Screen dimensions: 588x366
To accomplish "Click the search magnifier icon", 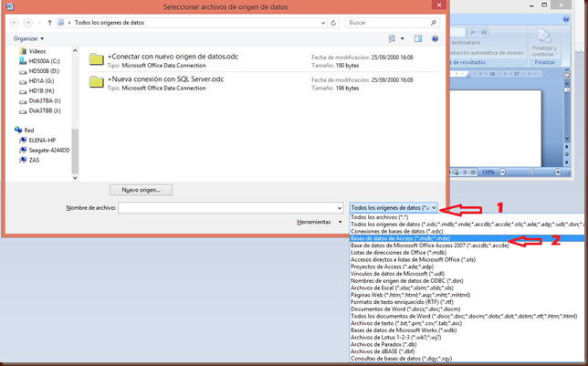I will [434, 23].
